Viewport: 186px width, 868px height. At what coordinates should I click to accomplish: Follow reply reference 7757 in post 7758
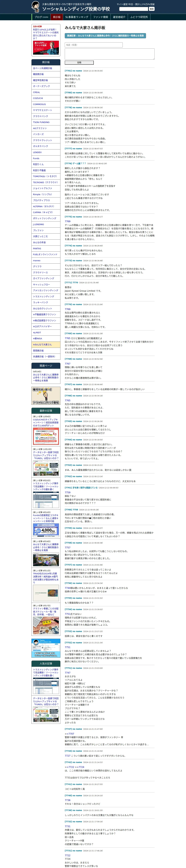(x=68, y=548)
